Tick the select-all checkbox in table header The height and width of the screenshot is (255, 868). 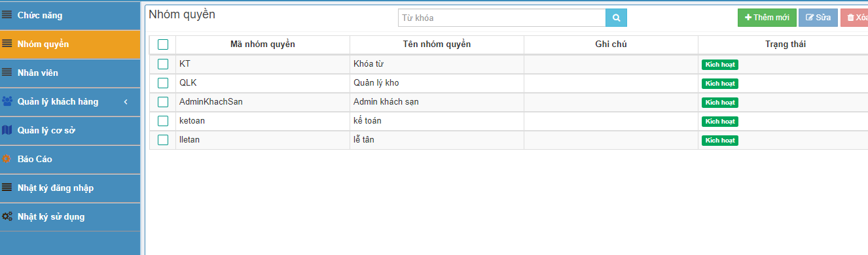[x=163, y=44]
